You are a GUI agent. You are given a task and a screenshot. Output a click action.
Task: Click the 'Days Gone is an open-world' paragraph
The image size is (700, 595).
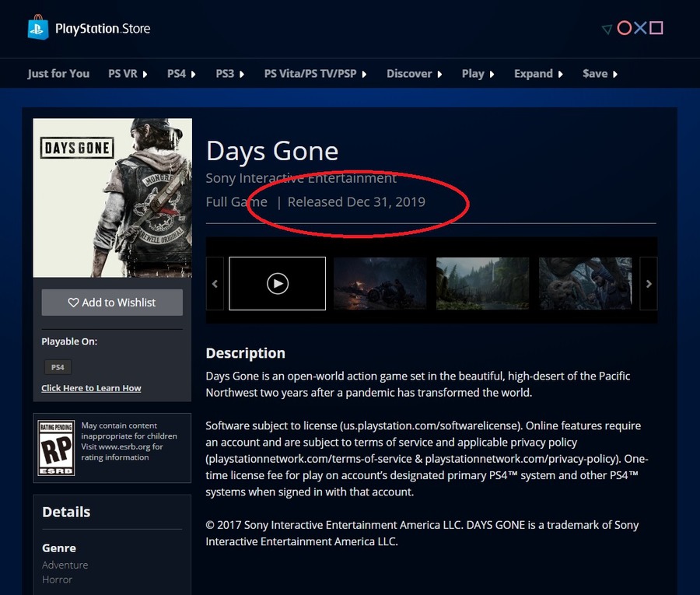(418, 384)
